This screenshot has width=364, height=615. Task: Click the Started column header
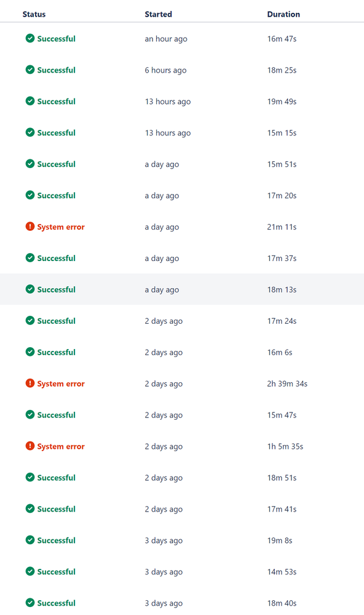pos(158,14)
